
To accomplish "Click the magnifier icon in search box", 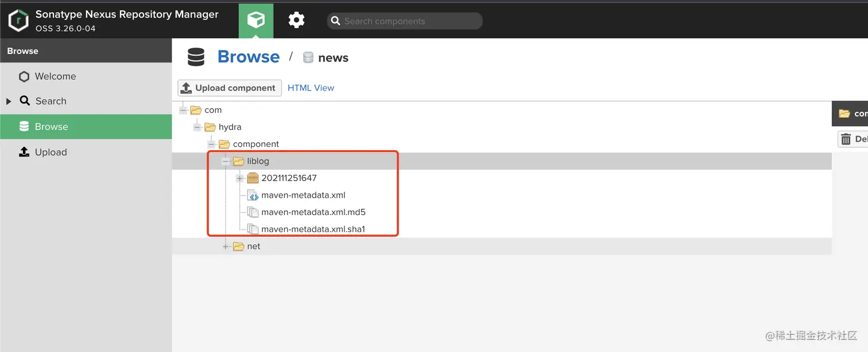I will pos(336,21).
